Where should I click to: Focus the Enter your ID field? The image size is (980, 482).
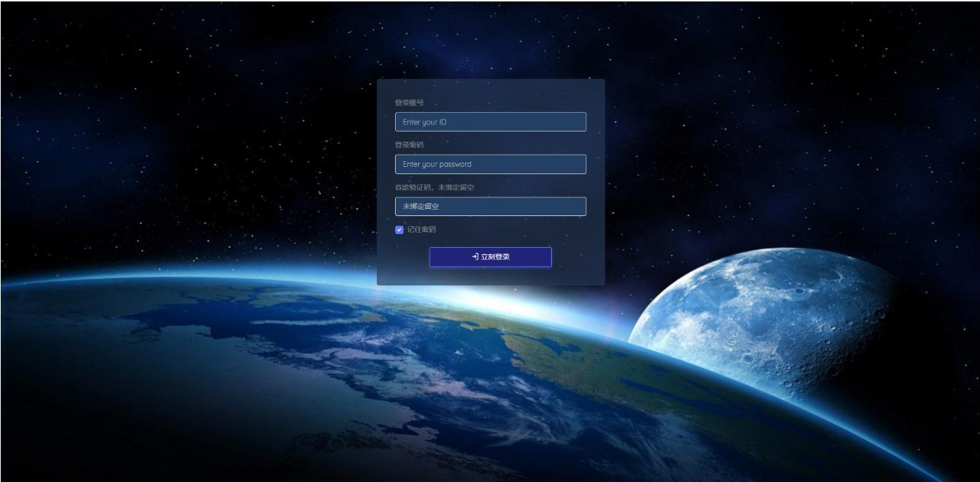coord(490,122)
